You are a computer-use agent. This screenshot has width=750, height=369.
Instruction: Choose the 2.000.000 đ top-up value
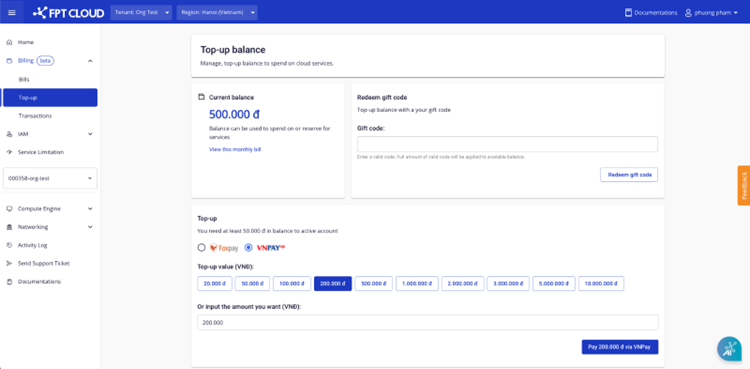(x=463, y=283)
